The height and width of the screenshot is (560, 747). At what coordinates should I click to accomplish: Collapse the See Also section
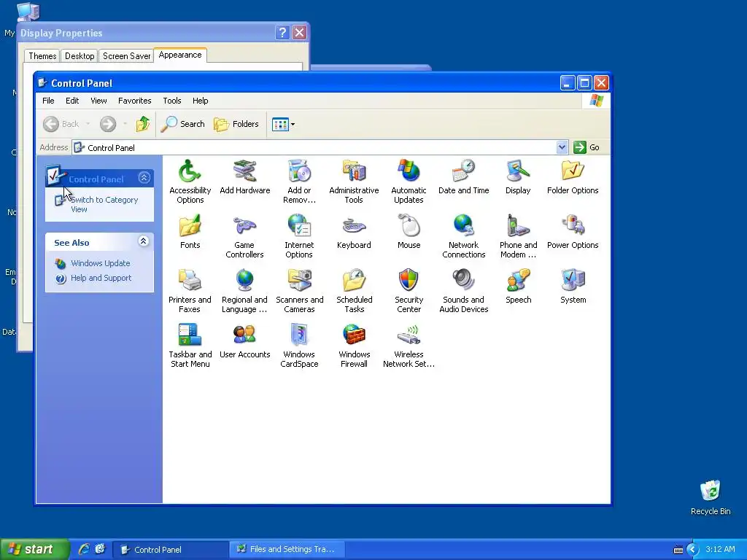(x=144, y=241)
